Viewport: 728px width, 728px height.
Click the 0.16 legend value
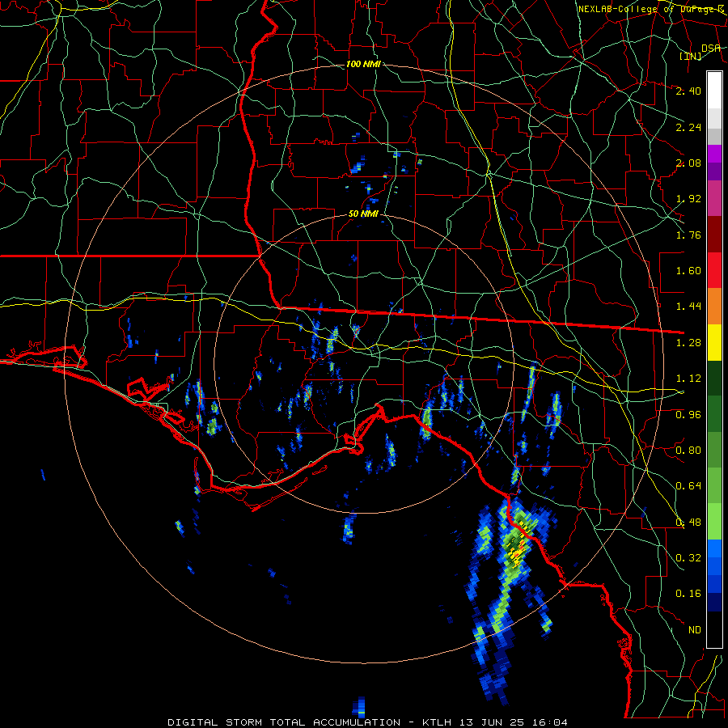click(688, 594)
